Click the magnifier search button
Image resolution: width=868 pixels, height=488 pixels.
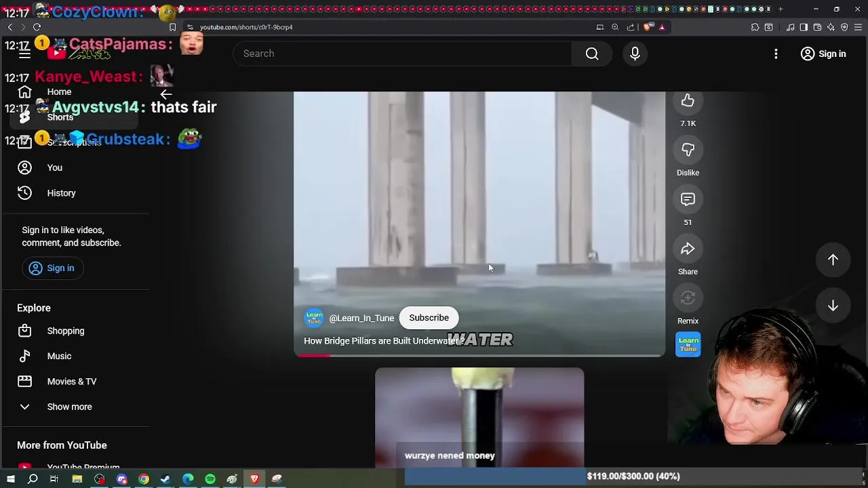592,54
